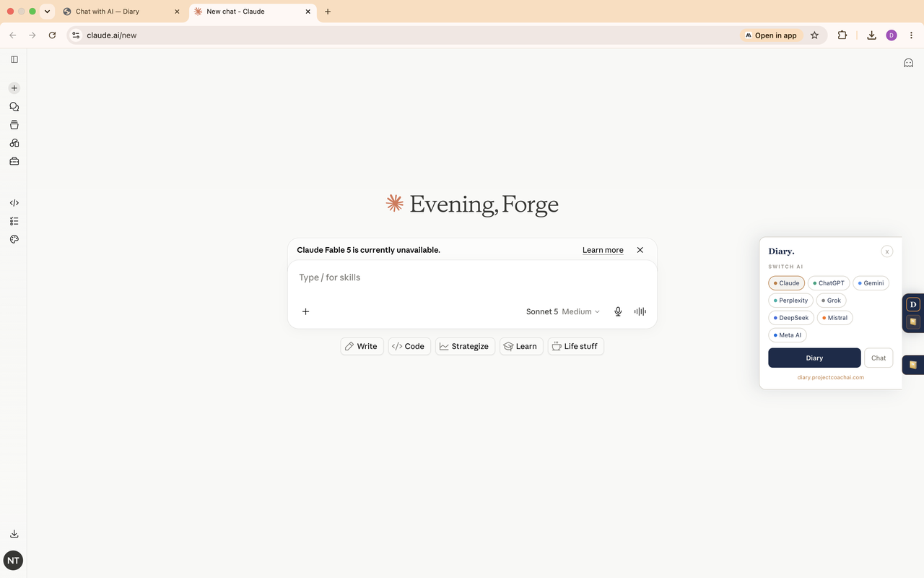Screen dimensions: 924x578
Task: Open the NT account avatar
Action: [13, 560]
